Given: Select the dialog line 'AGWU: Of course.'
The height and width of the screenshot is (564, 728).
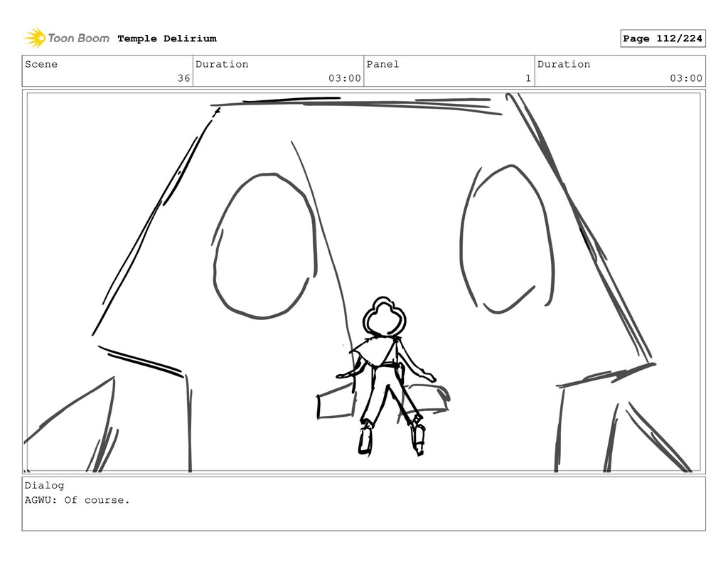Looking at the screenshot, I should [x=77, y=501].
